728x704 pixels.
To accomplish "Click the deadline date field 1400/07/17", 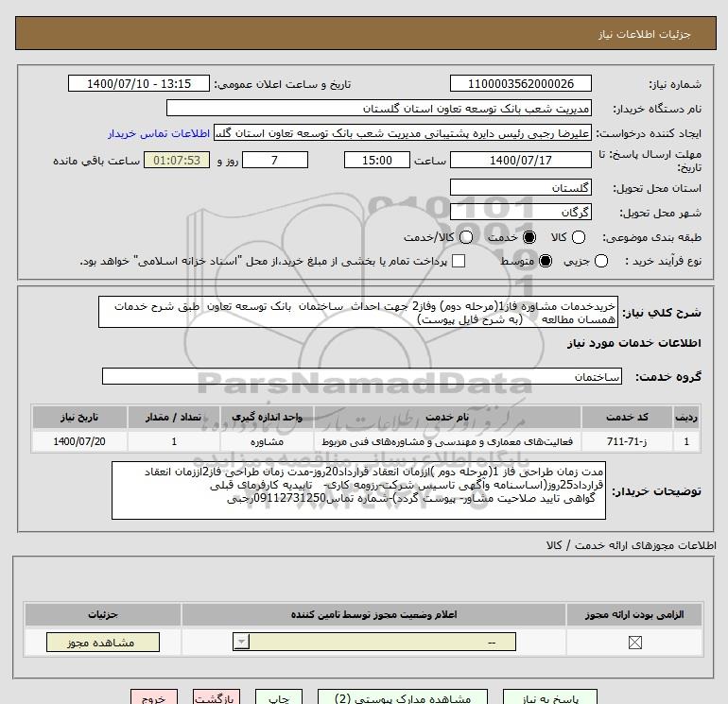I will [x=520, y=160].
